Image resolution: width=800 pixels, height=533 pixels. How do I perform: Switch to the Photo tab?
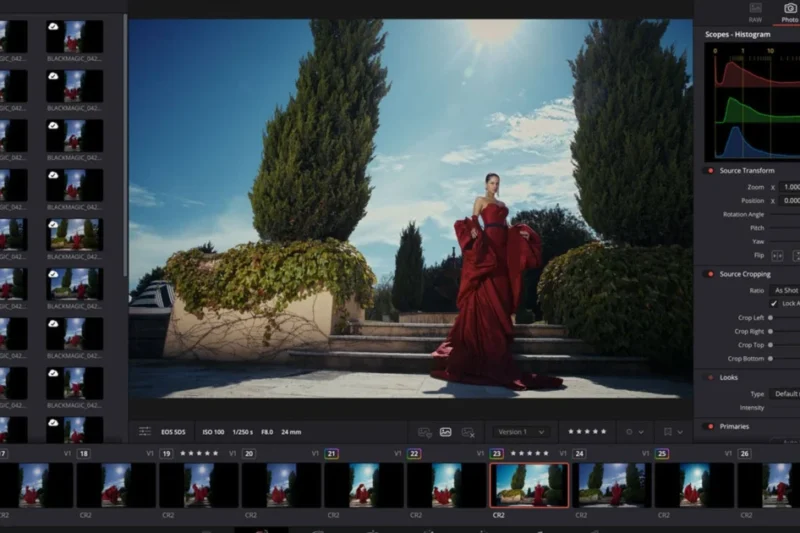coord(790,13)
